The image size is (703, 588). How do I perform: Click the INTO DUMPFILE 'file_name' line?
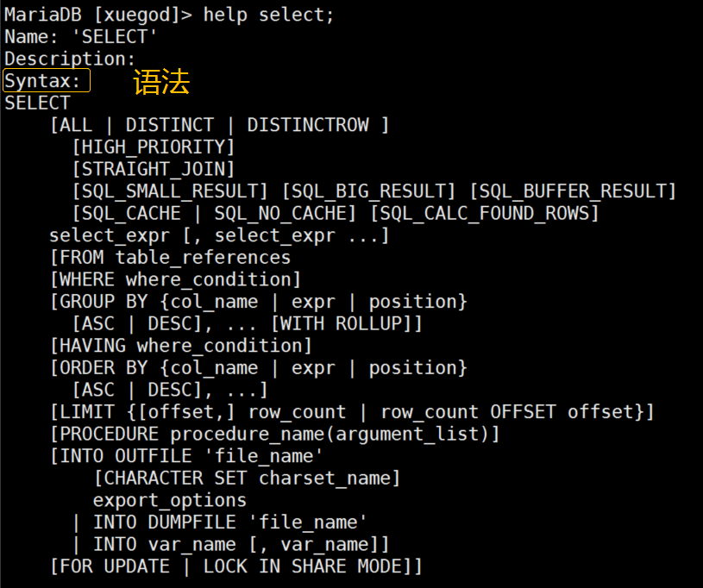pyautogui.click(x=220, y=522)
